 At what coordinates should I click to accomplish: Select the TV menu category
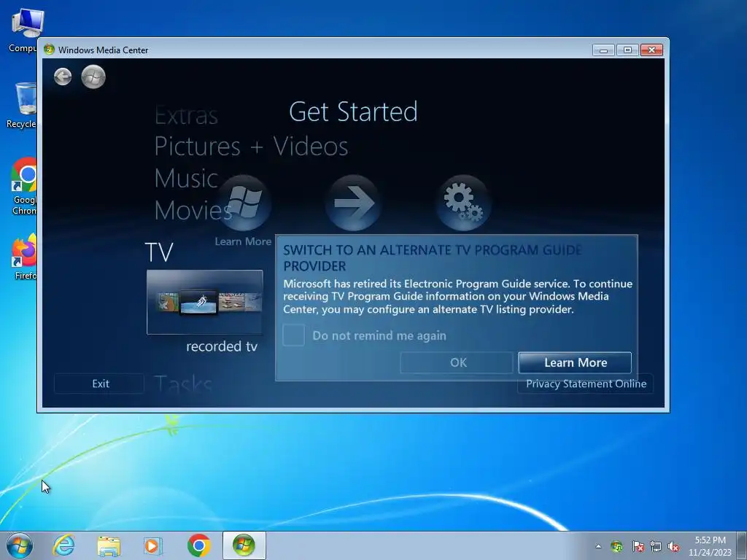pyautogui.click(x=159, y=252)
